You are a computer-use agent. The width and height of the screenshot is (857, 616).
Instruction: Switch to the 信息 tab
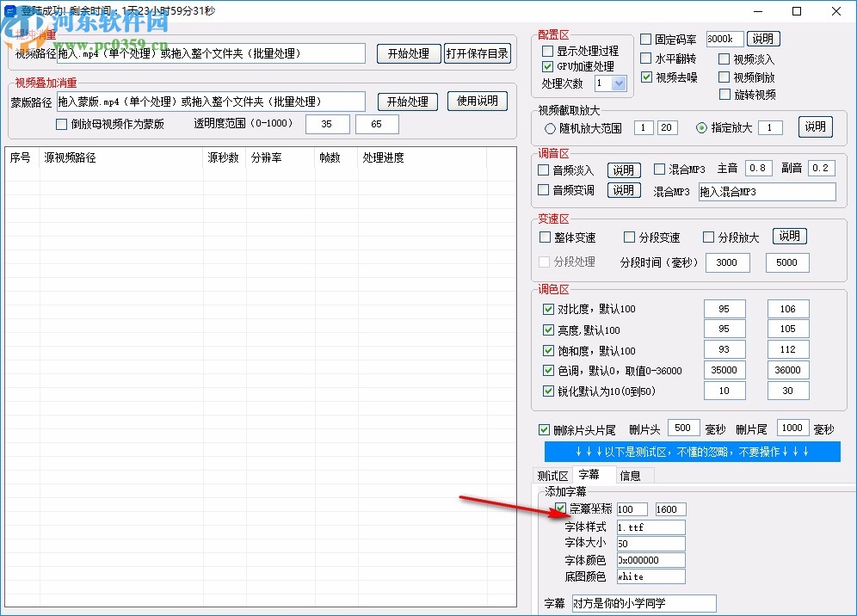[x=632, y=474]
